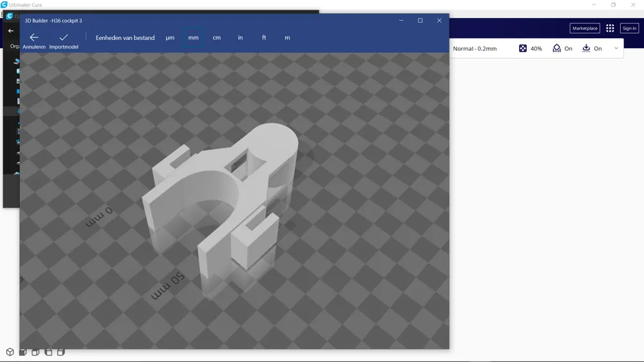Click the build plate adhesion icon
The height and width of the screenshot is (362, 644).
coord(586,48)
